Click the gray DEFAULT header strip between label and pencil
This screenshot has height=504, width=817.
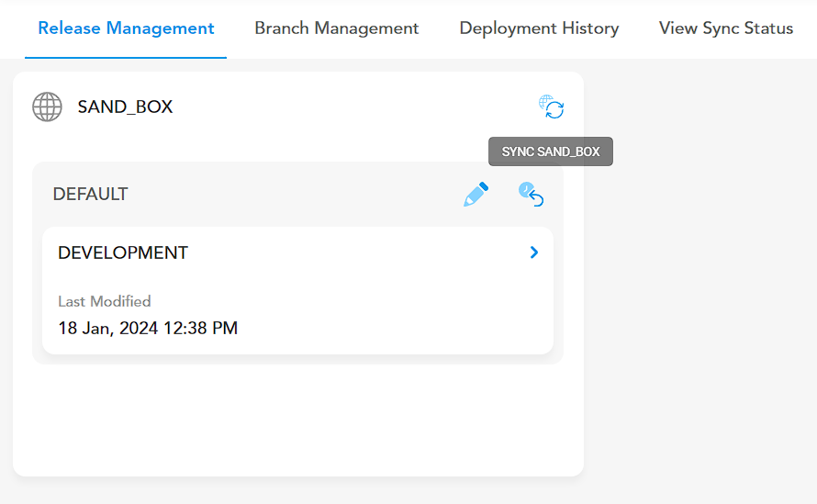click(x=295, y=194)
